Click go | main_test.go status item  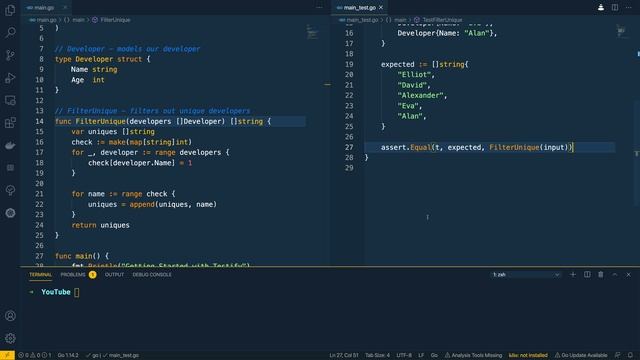112,355
